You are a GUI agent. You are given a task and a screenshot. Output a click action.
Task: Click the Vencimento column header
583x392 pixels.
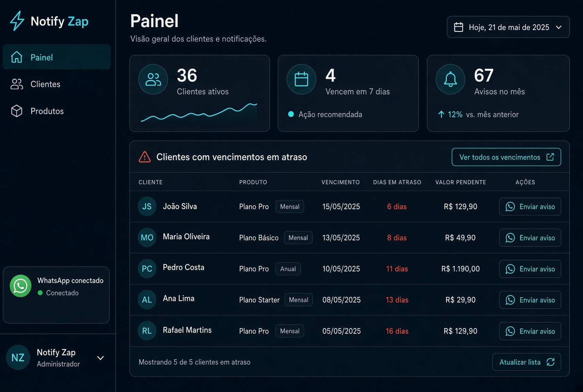point(341,182)
